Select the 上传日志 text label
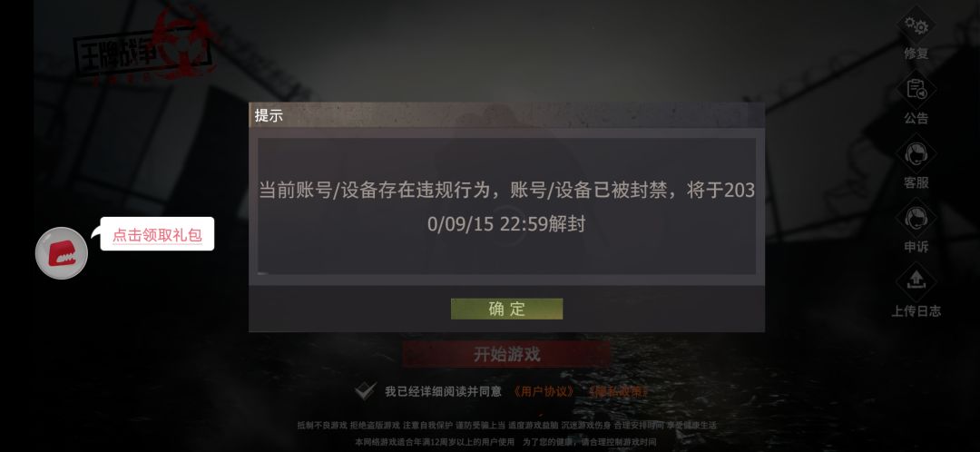This screenshot has width=980, height=452. click(x=916, y=310)
